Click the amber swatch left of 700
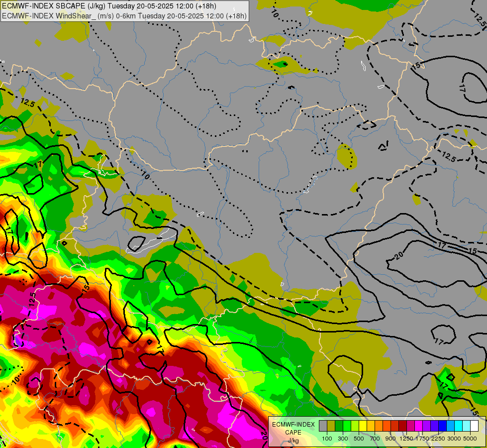Viewport: 487px width, 448px height. (x=371, y=426)
